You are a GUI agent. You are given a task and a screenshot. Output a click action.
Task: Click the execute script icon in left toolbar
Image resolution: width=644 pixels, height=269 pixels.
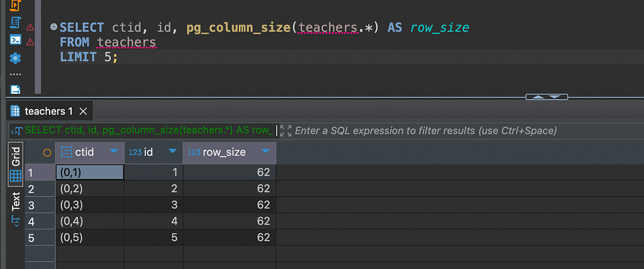[15, 5]
